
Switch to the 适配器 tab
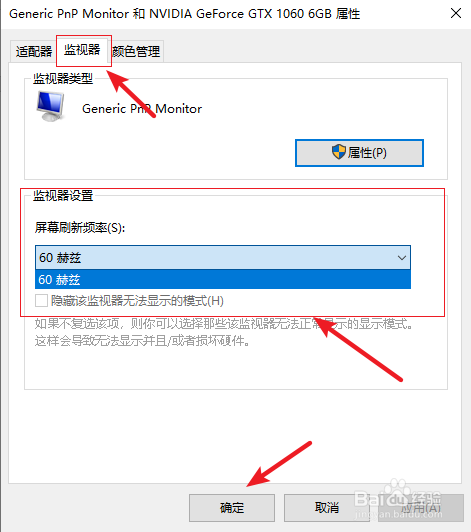coord(34,52)
